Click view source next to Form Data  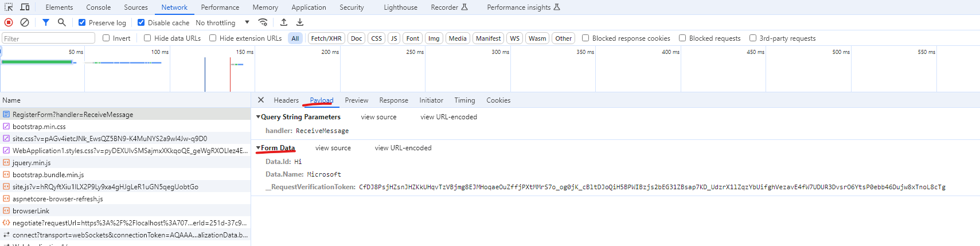click(333, 148)
